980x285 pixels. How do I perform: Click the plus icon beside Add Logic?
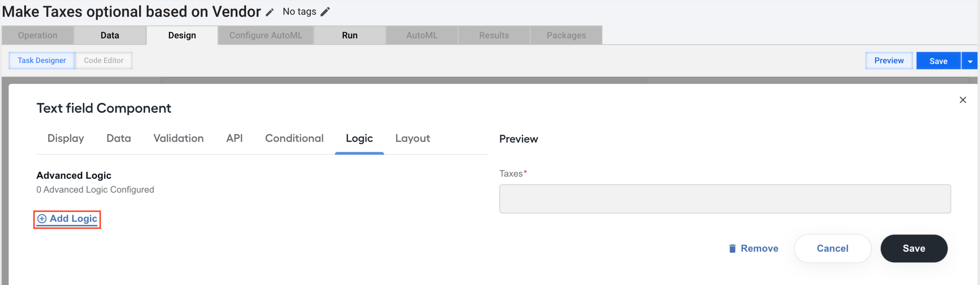click(x=42, y=219)
